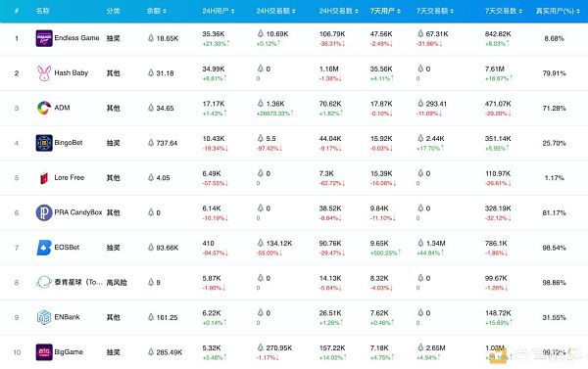The width and height of the screenshot is (588, 369).
Task: Open the 泰肯星球 planet icon
Action: point(44,282)
